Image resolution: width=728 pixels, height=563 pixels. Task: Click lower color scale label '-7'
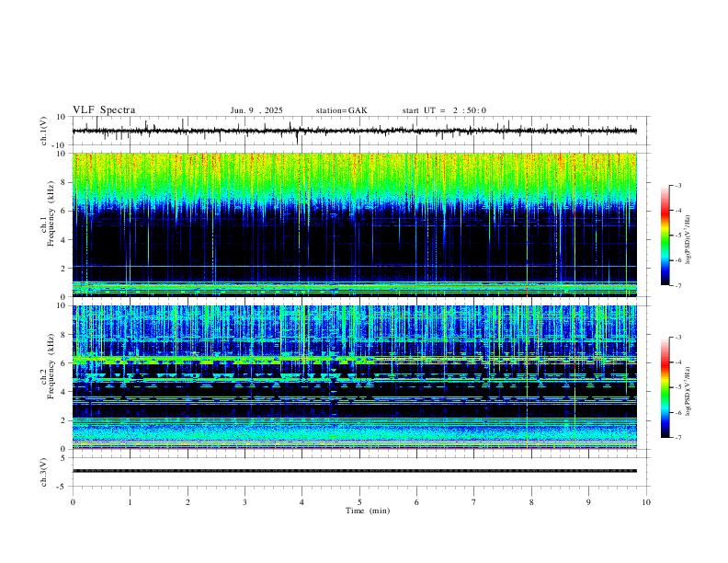pos(677,438)
